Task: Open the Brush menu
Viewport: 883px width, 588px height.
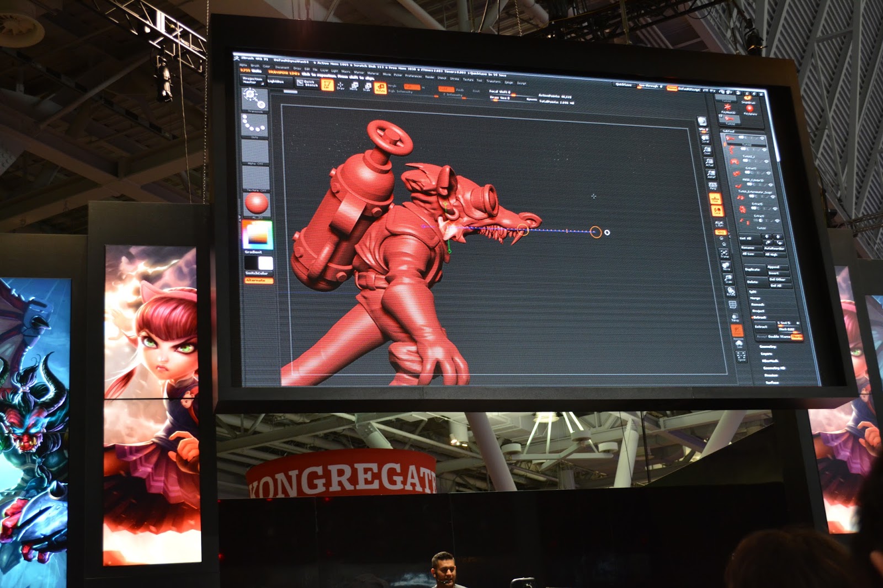Action: (255, 66)
